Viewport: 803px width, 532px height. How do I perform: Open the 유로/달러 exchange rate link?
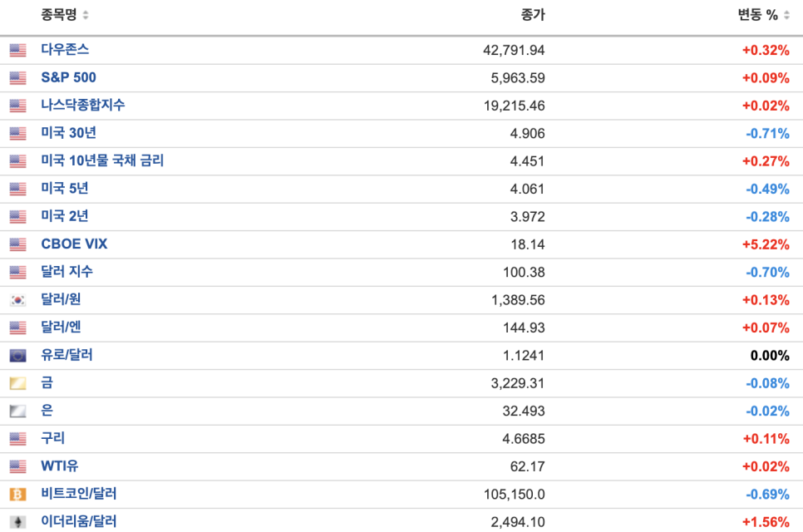point(67,354)
